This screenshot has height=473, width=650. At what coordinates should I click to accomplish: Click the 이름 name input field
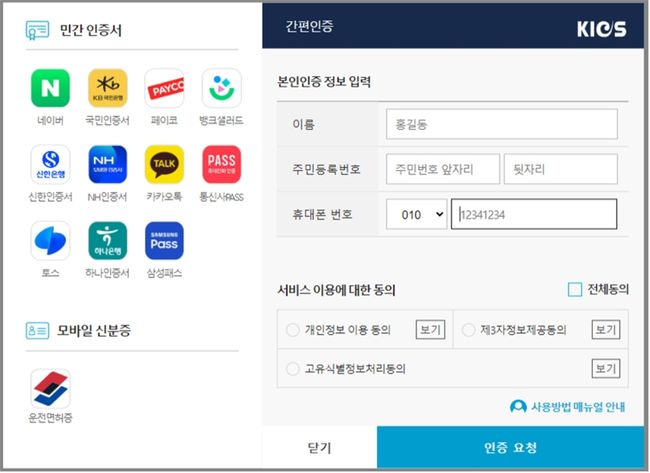pyautogui.click(x=501, y=124)
